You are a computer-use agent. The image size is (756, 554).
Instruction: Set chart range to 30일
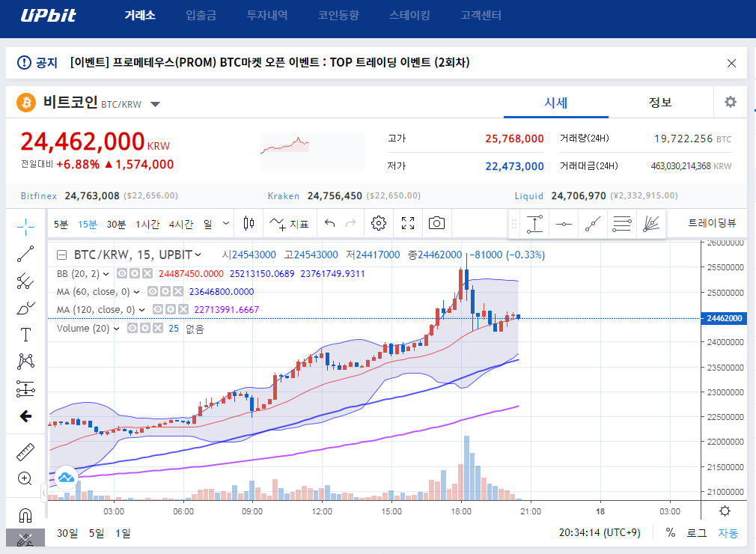coord(67,533)
